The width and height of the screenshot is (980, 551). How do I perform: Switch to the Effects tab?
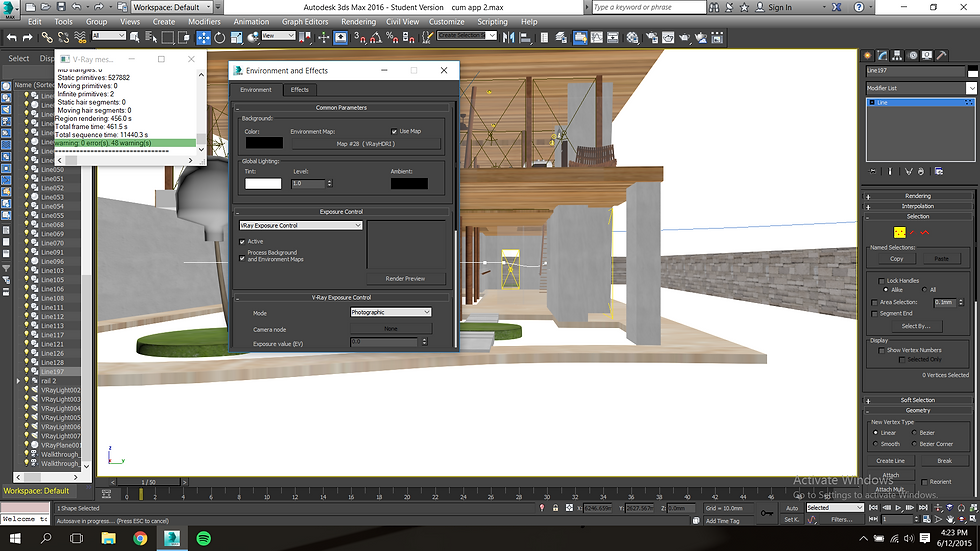click(299, 89)
